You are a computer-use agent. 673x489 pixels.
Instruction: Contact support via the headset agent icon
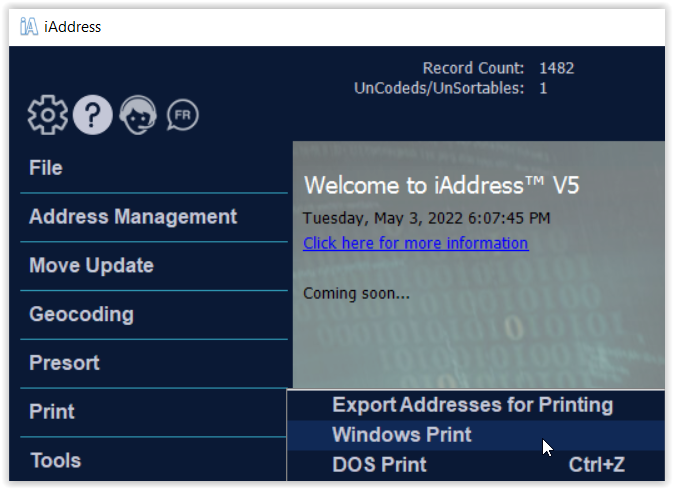coord(138,116)
